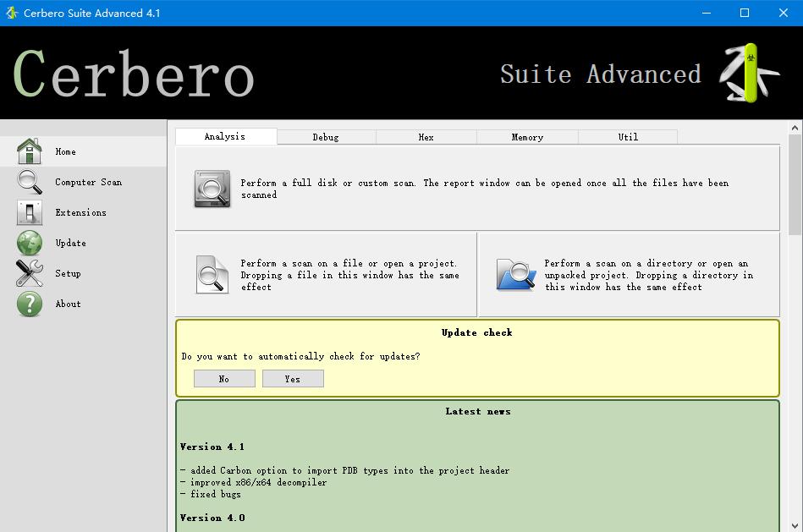Decline automatic updates with No button

click(224, 379)
